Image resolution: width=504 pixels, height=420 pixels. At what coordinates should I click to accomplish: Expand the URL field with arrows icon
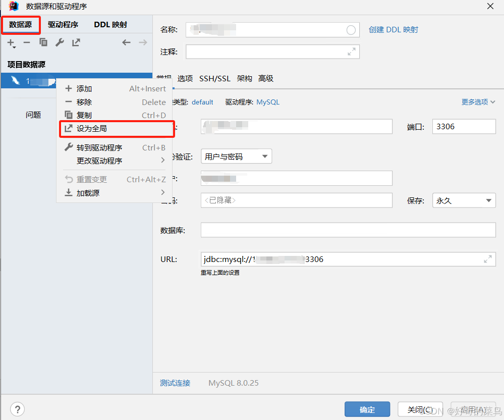click(488, 259)
